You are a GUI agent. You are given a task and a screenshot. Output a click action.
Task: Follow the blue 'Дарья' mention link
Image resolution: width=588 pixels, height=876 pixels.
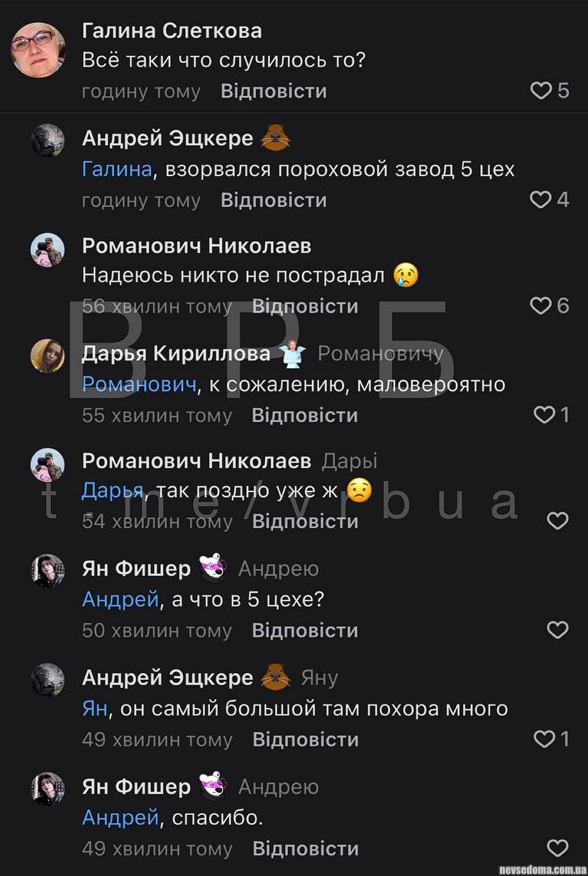pyautogui.click(x=113, y=491)
